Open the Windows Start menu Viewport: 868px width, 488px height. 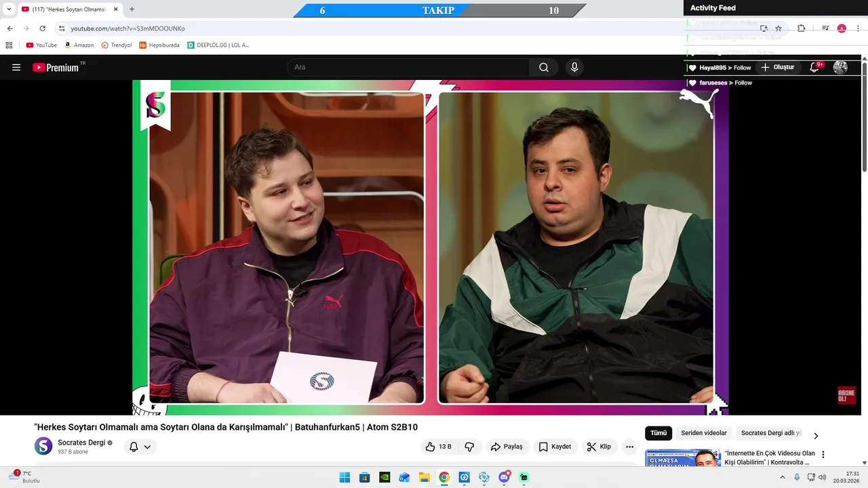coord(344,477)
